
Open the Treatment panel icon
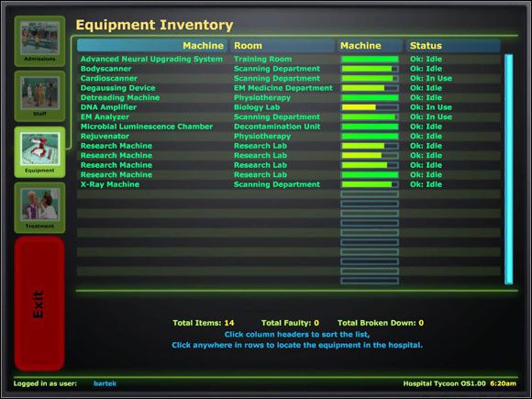click(39, 207)
